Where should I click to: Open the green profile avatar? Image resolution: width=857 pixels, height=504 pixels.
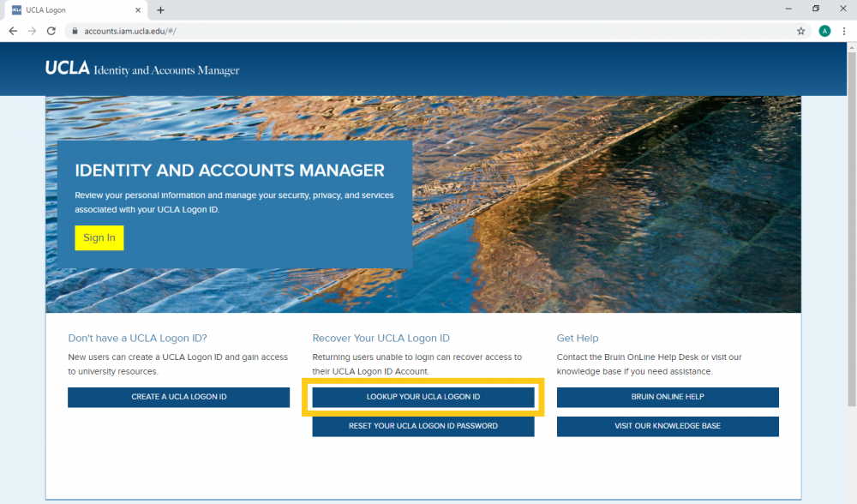tap(824, 31)
